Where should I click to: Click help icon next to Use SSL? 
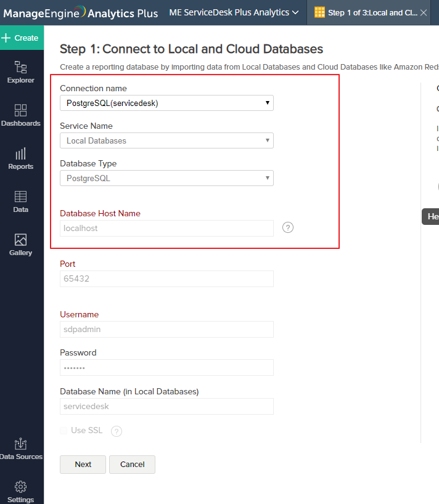point(116,431)
